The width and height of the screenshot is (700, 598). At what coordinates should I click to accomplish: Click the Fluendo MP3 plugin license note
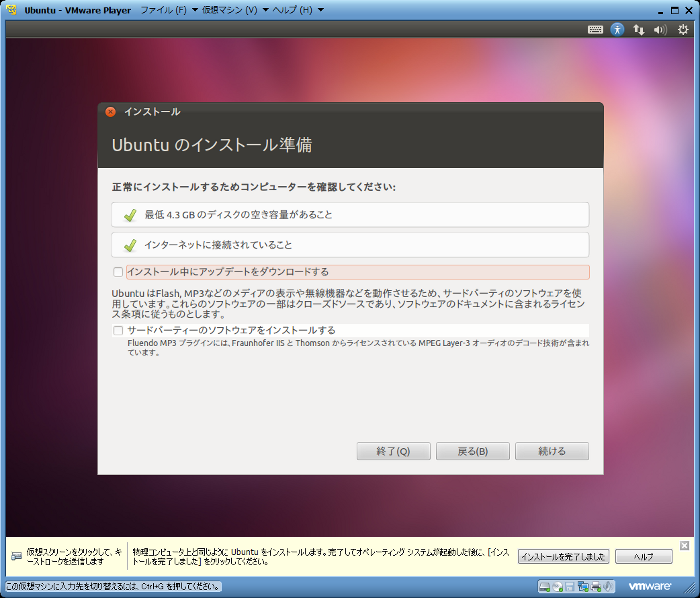click(x=358, y=348)
